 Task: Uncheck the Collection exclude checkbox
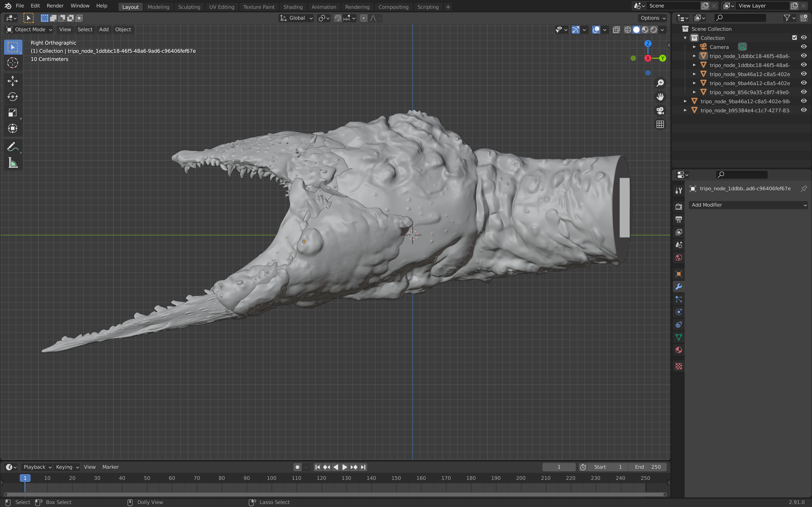tap(794, 38)
